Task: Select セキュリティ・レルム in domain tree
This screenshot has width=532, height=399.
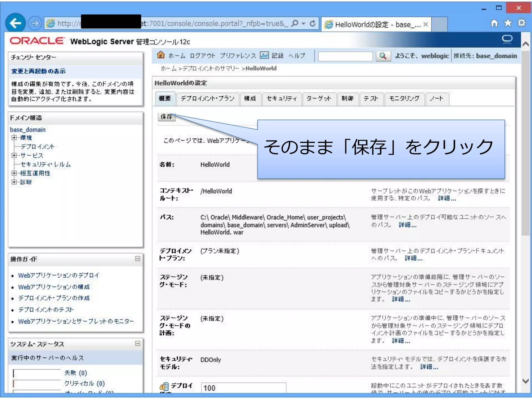Action: pyautogui.click(x=46, y=164)
